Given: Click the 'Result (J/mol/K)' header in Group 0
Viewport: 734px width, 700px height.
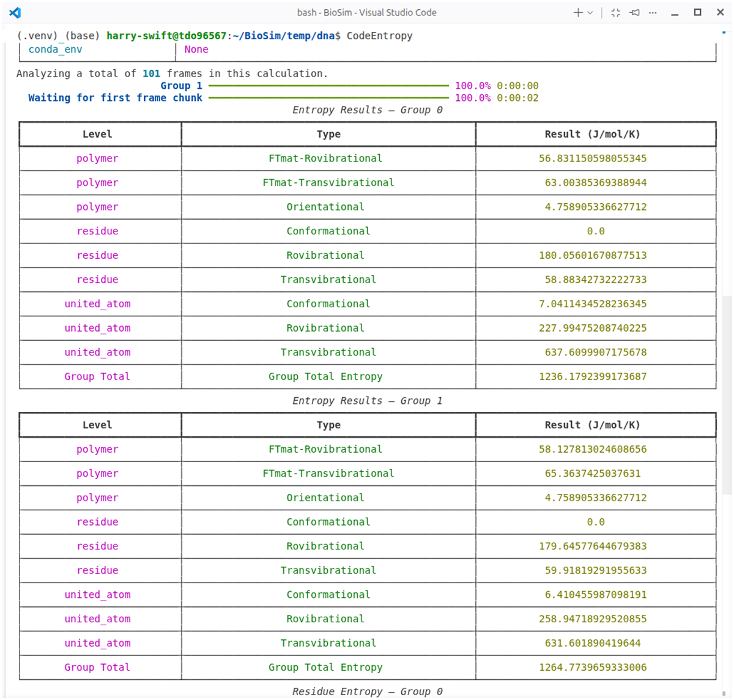Looking at the screenshot, I should click(x=592, y=134).
